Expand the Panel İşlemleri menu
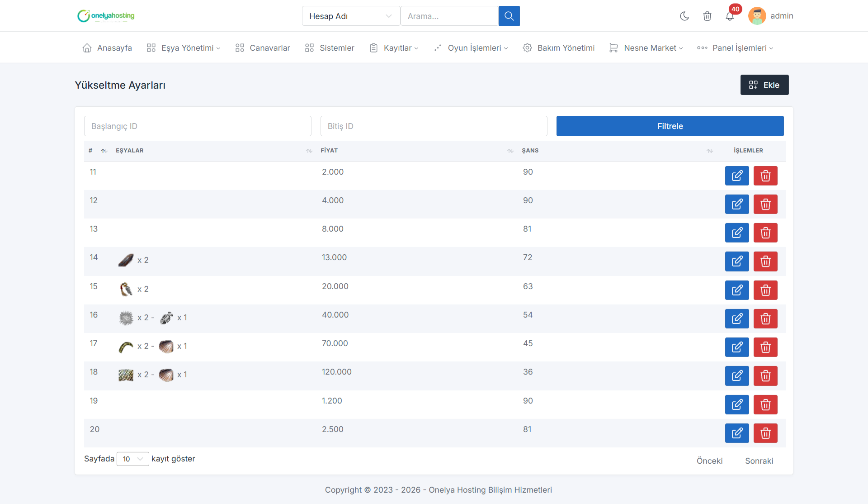The image size is (868, 504). (735, 48)
